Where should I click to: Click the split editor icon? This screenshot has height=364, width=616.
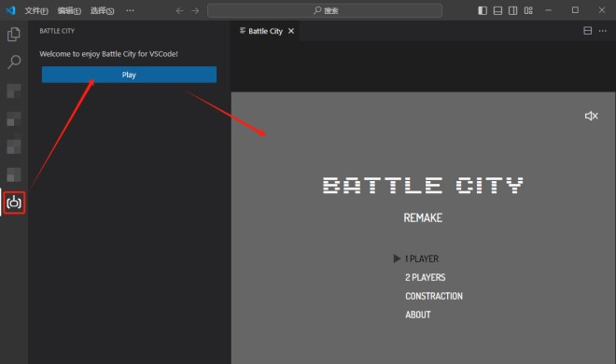tap(587, 31)
